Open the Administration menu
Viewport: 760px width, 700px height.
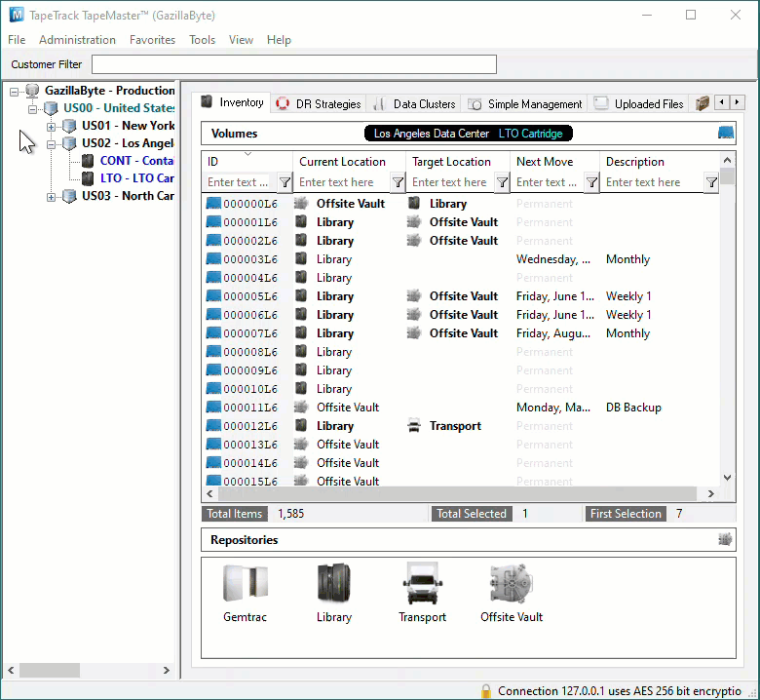click(x=78, y=40)
